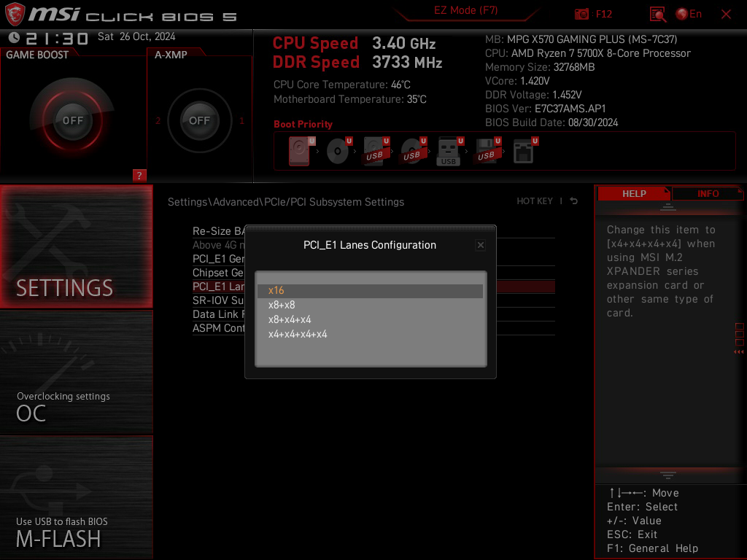Change language with the En globe icon

click(689, 14)
